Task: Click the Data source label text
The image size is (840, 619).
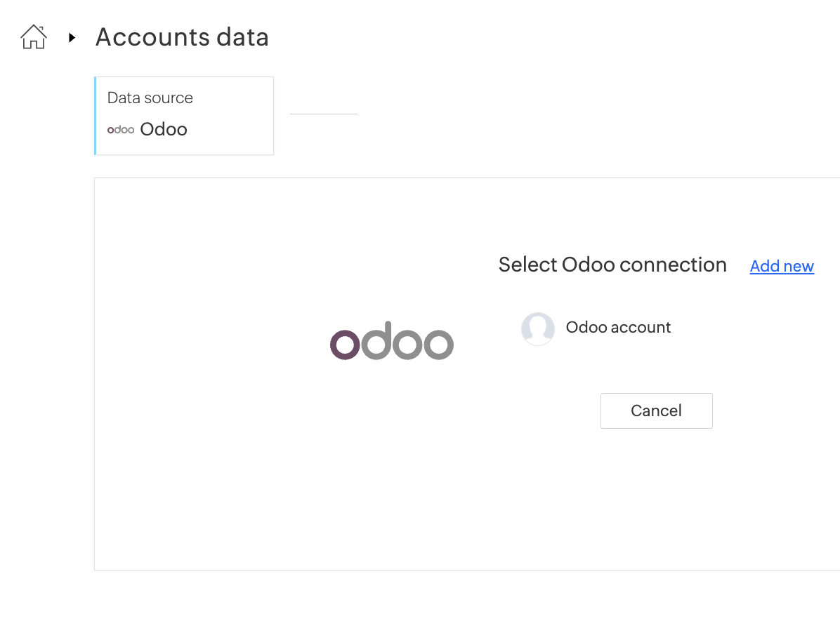Action: pyautogui.click(x=150, y=98)
